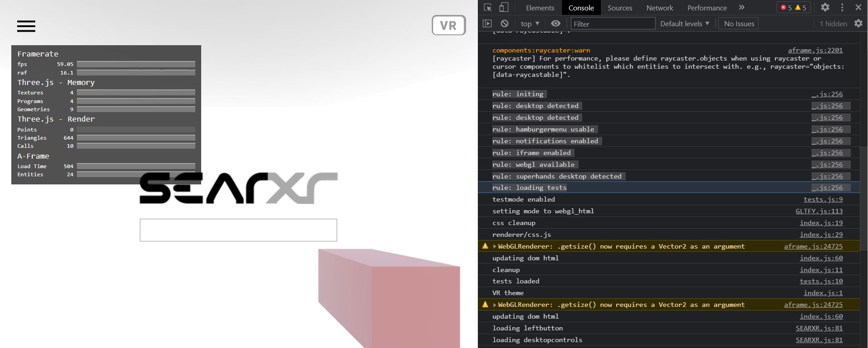Select the 'setting mode to webgl_html' log line

[x=669, y=211]
